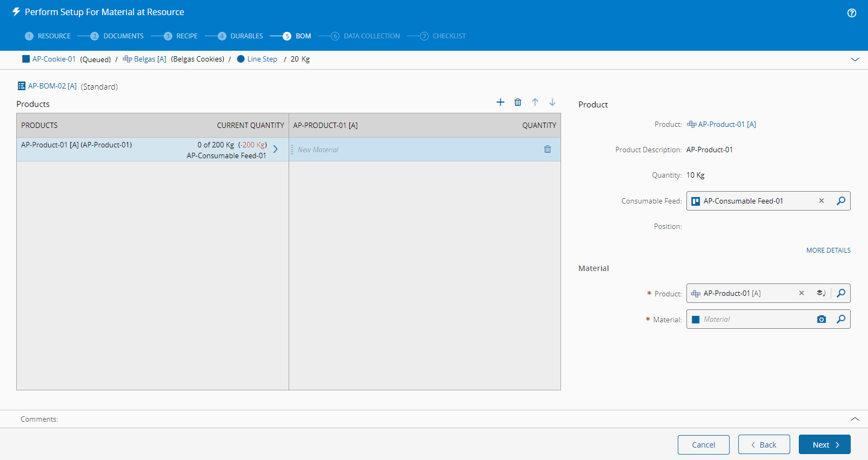The image size is (868, 460).
Task: Open the MORE DETAILS link
Action: point(828,251)
